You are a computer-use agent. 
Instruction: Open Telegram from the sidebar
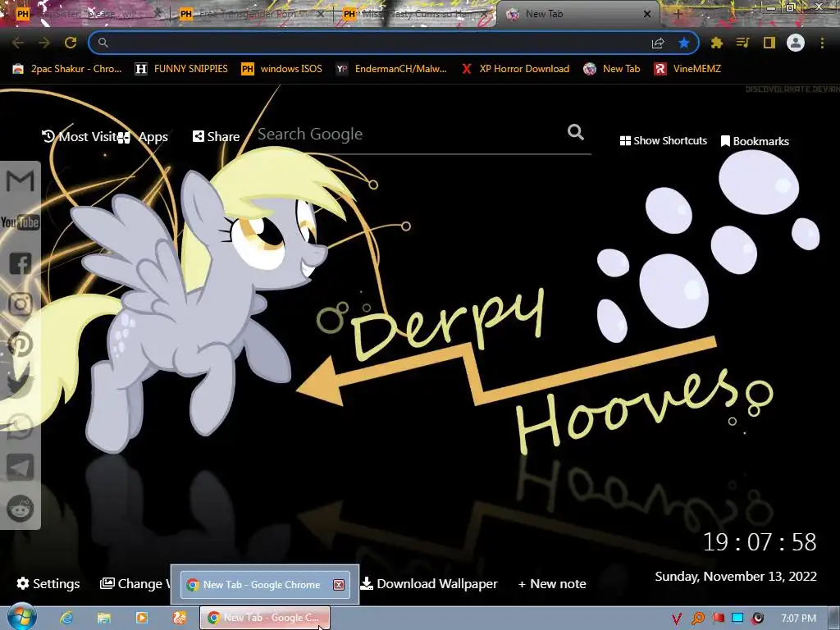21,467
